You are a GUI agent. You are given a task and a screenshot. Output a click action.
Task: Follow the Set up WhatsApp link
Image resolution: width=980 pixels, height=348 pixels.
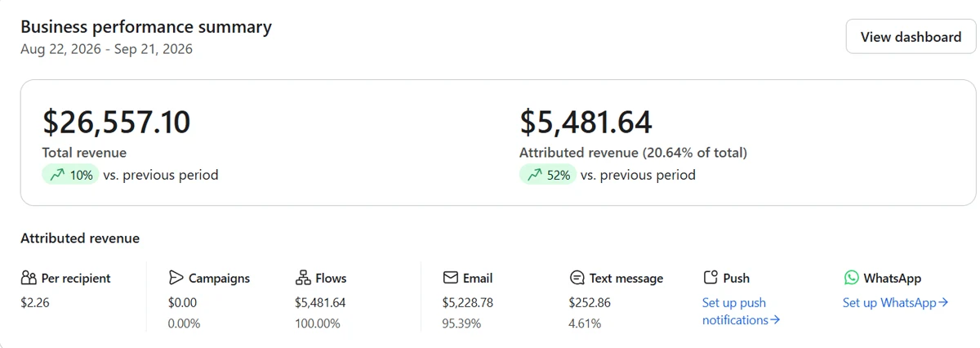(896, 302)
